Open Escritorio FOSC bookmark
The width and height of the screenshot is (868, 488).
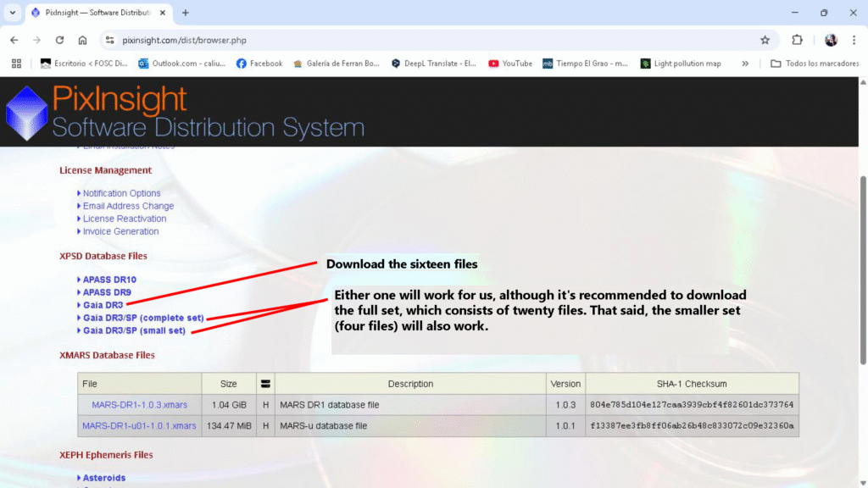point(84,64)
